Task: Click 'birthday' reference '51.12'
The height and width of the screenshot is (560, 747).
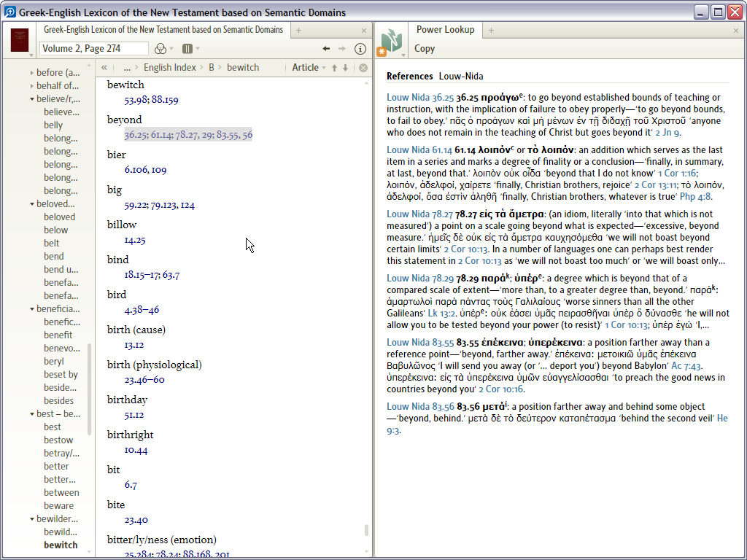Action: point(134,415)
